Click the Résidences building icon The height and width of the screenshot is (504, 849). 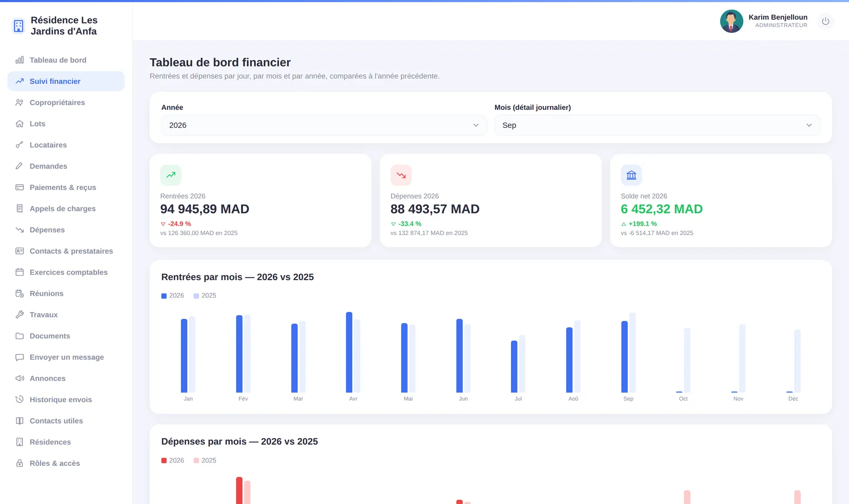click(20, 442)
